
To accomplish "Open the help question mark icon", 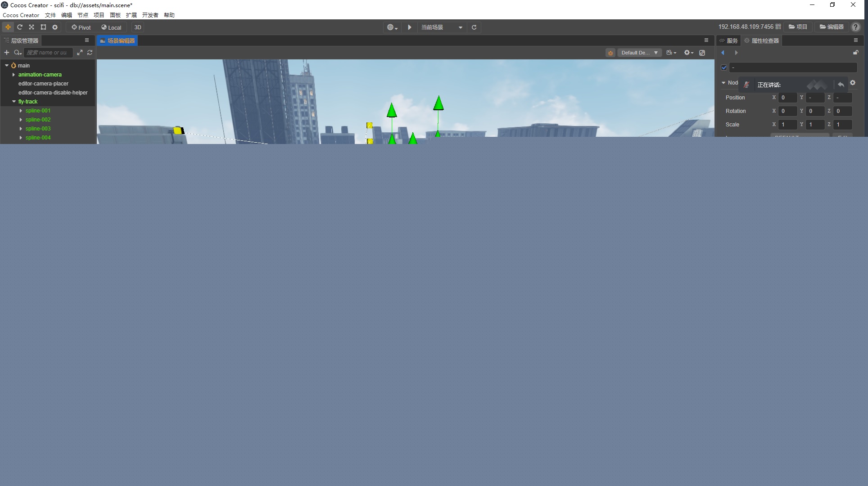I will [x=855, y=27].
